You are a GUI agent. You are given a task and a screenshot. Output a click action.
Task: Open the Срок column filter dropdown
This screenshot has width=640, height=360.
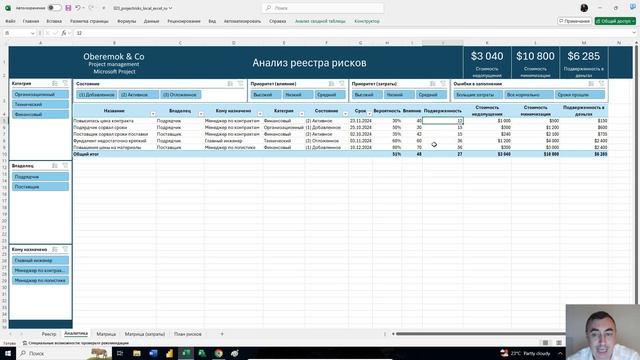(x=369, y=114)
